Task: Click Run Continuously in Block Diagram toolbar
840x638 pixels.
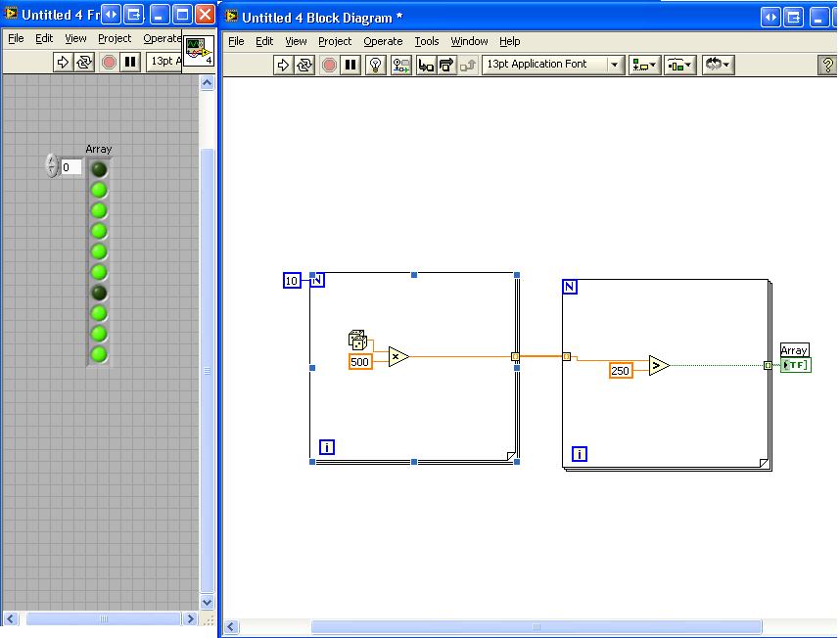Action: tap(304, 65)
